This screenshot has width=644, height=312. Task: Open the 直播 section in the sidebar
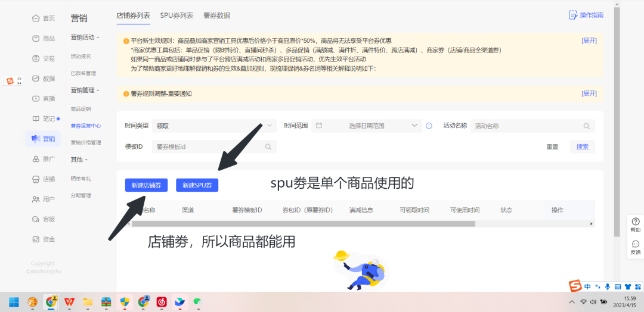43,99
